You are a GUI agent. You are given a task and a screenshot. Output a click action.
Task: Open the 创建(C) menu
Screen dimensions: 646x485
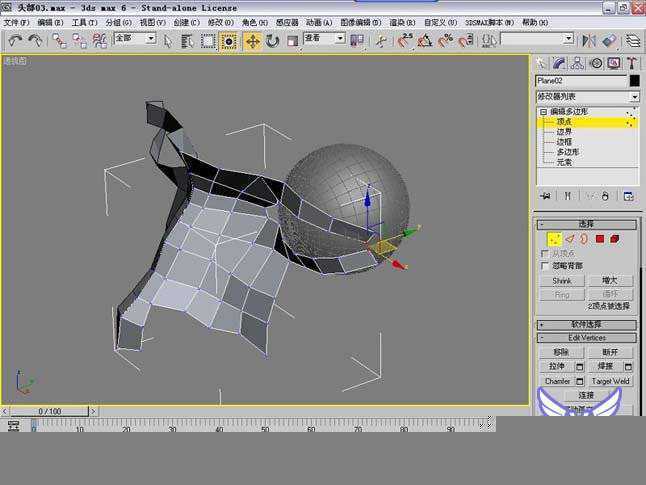186,22
